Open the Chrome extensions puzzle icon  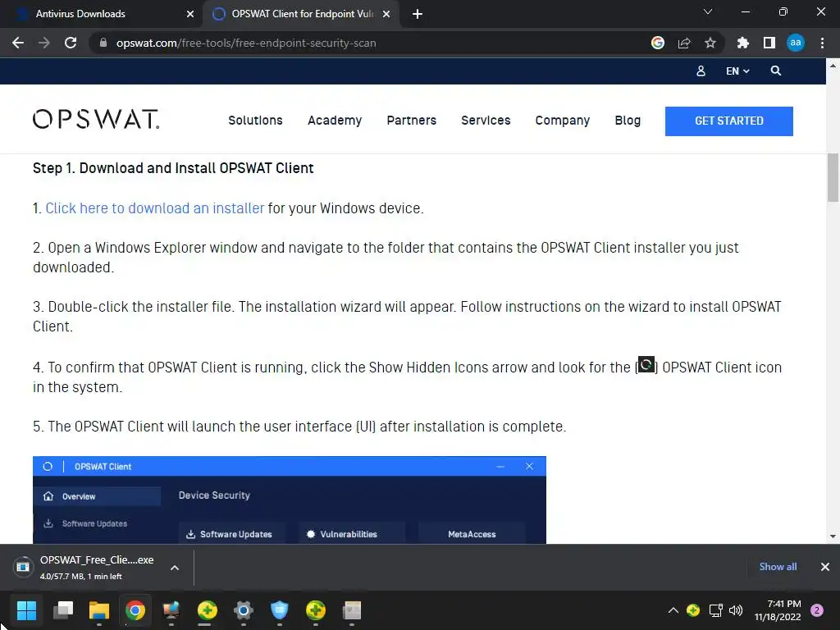pyautogui.click(x=743, y=43)
